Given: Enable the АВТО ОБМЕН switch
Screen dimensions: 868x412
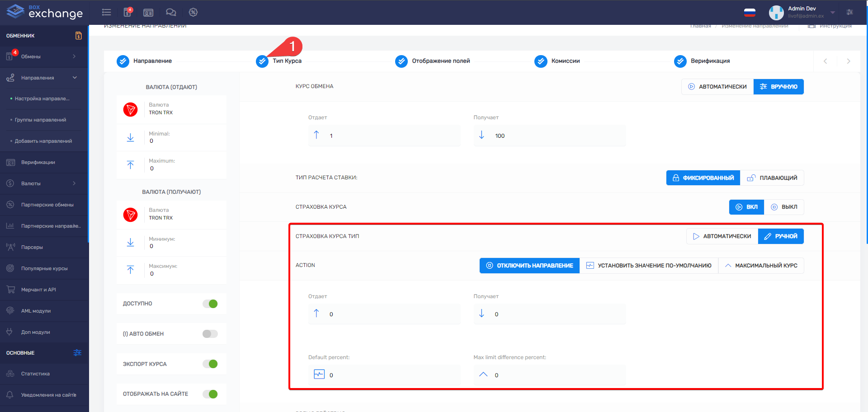Looking at the screenshot, I should [210, 334].
